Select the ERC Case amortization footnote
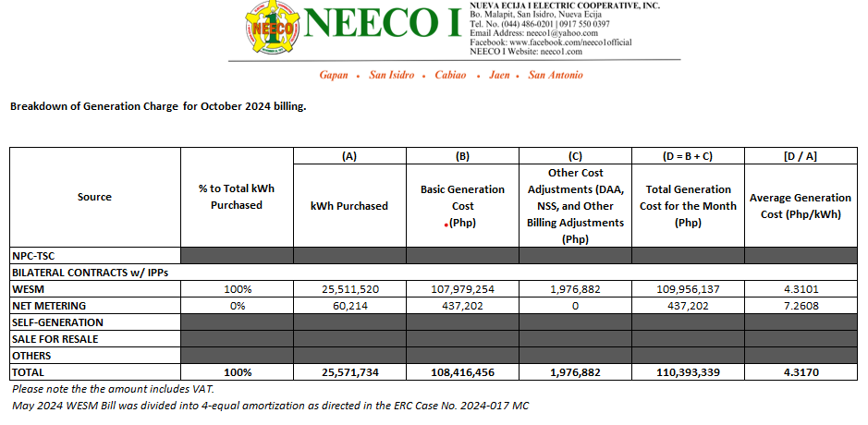 (x=271, y=406)
